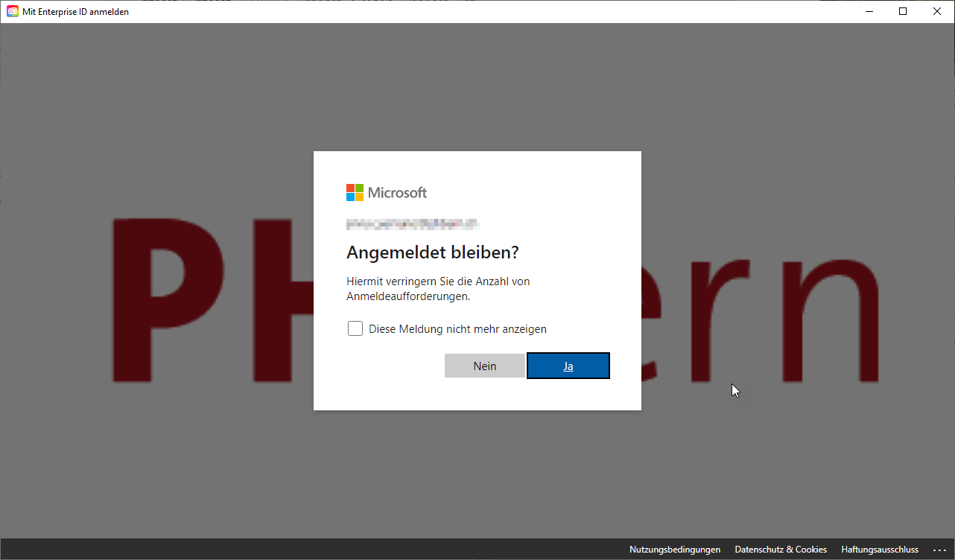Image resolution: width=955 pixels, height=560 pixels.
Task: Enable the 'Diese Meldung nicht mehr anzeigen' checkbox
Action: [x=355, y=328]
